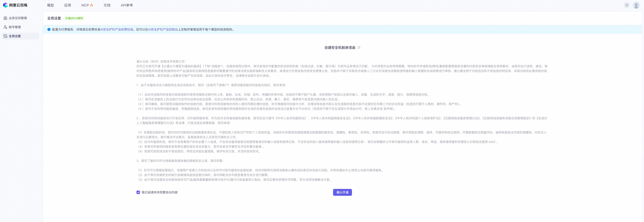This screenshot has height=222, width=644.
Task: Click the MCP flame icon
Action: click(x=91, y=5)
